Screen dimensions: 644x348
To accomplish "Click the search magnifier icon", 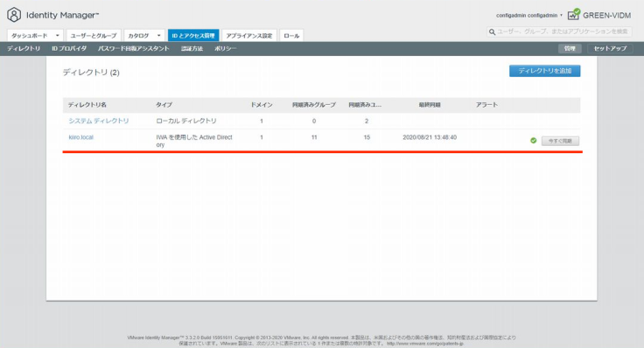I will (492, 31).
